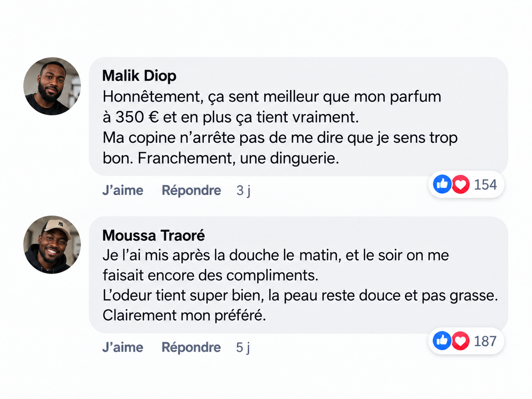
Task: Click the blue thumbs-up reaction on Moussa Traoré's comment
Action: click(x=442, y=340)
